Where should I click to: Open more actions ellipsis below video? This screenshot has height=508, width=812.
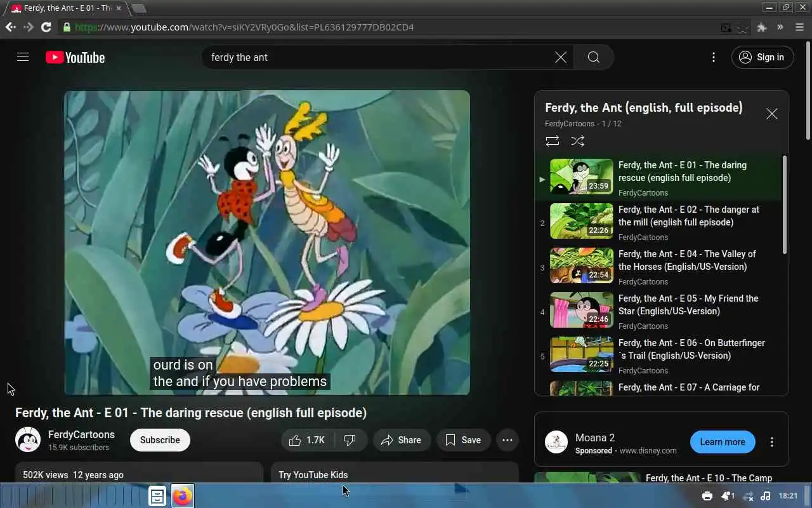[x=507, y=440]
